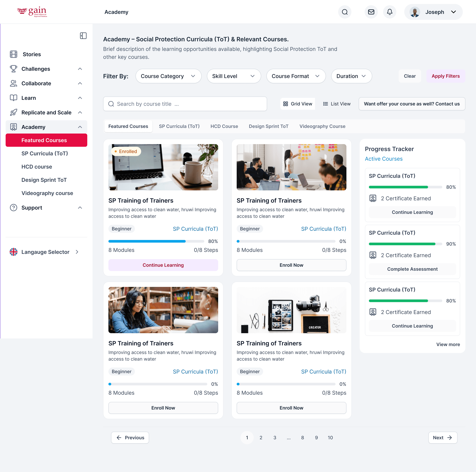This screenshot has width=476, height=472.
Task: Select the Videography Course tab
Action: 322,126
